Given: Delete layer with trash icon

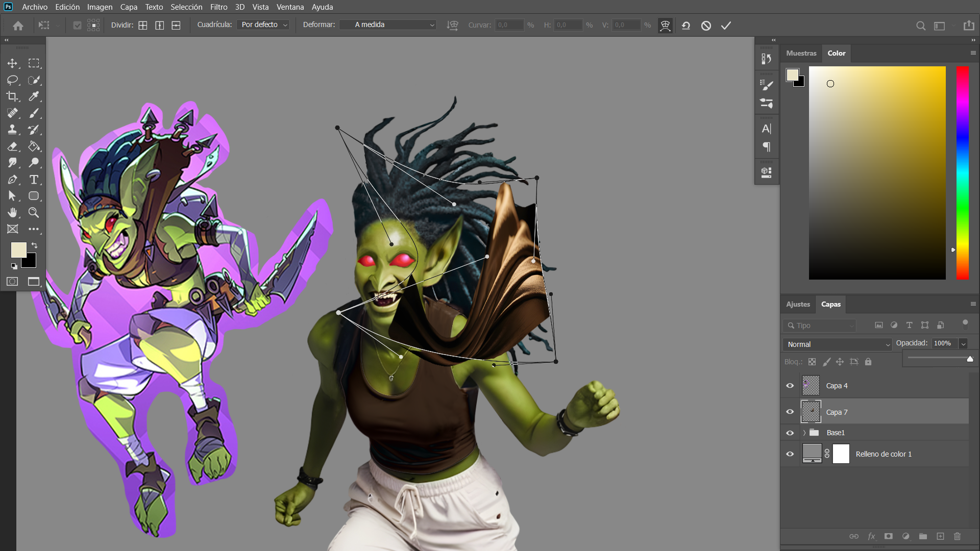Looking at the screenshot, I should [958, 536].
